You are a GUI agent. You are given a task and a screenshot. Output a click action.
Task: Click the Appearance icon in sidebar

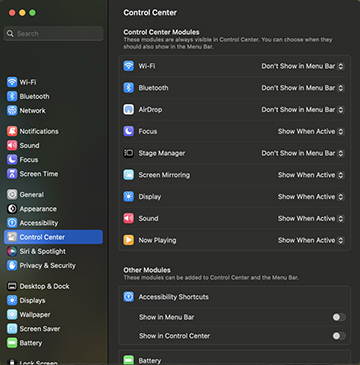pos(12,209)
